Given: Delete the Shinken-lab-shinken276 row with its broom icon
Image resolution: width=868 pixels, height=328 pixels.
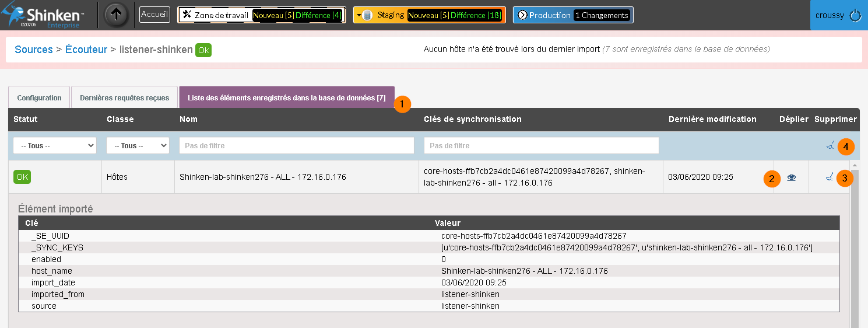Looking at the screenshot, I should (x=829, y=177).
